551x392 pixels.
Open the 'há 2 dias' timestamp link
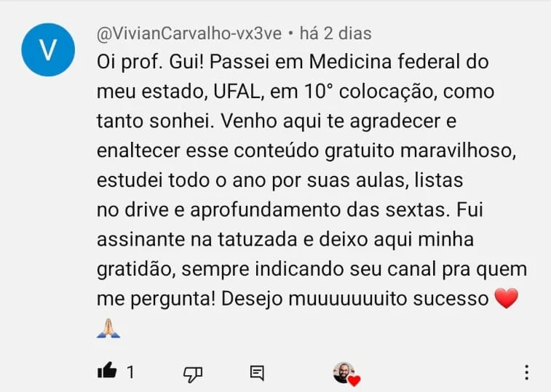pos(336,33)
